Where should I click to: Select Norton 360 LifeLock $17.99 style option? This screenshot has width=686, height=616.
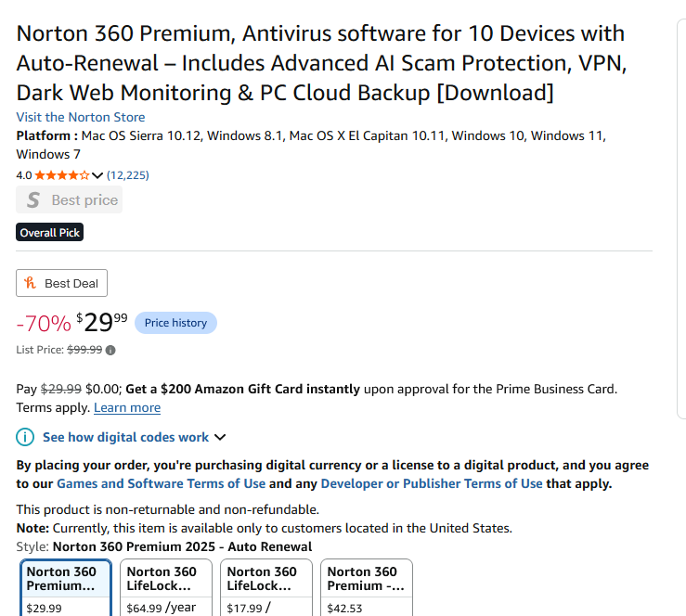266,587
